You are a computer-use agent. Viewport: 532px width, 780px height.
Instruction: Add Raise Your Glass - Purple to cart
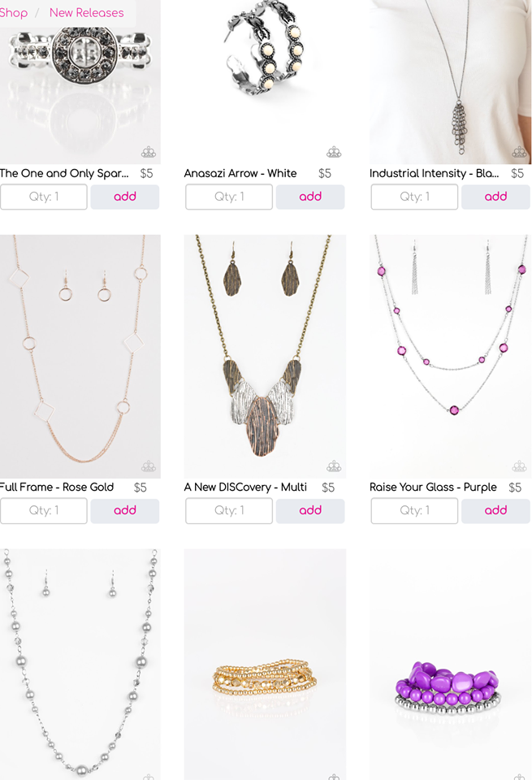495,511
